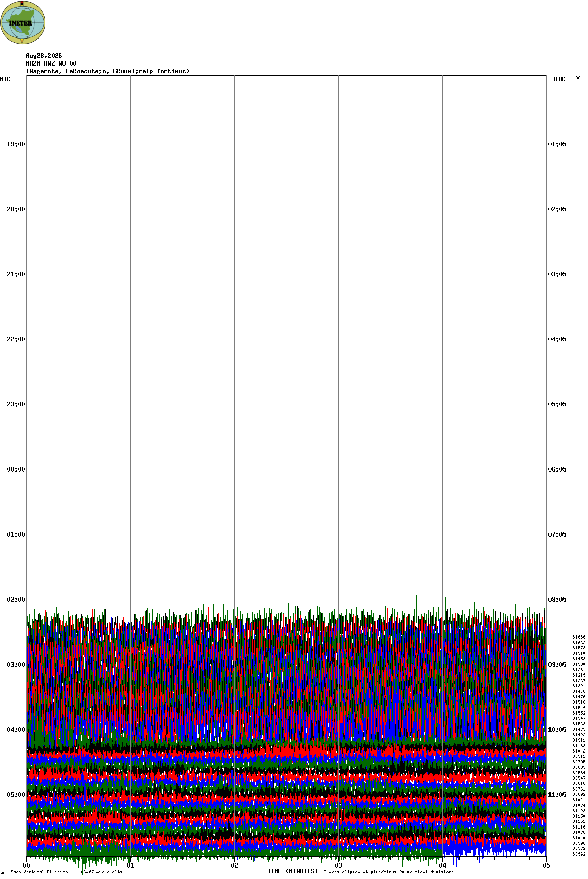Click the DC offset value 81578
The width and height of the screenshot is (588, 879).
579,648
